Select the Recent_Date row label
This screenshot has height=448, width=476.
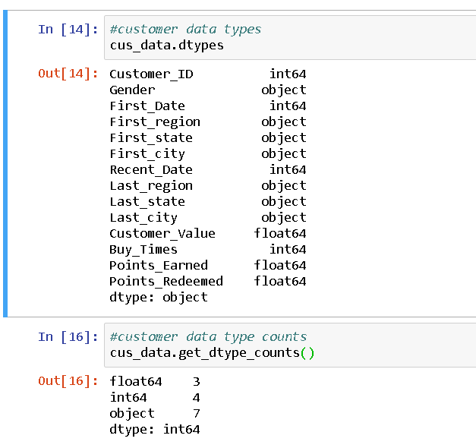(x=151, y=170)
